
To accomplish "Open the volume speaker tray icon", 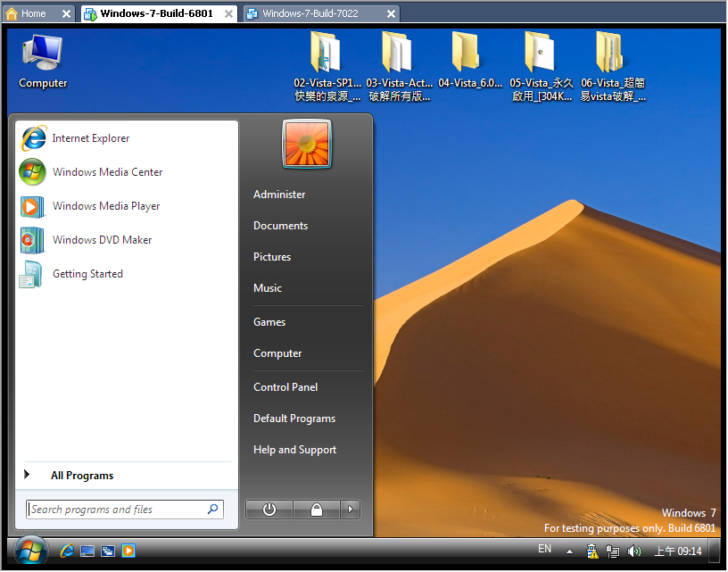I will (x=633, y=551).
